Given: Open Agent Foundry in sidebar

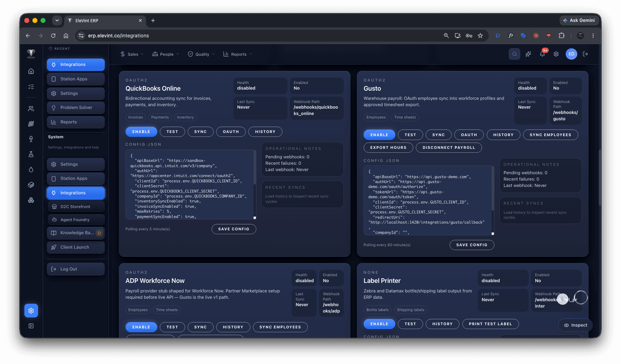Looking at the screenshot, I should pos(76,220).
